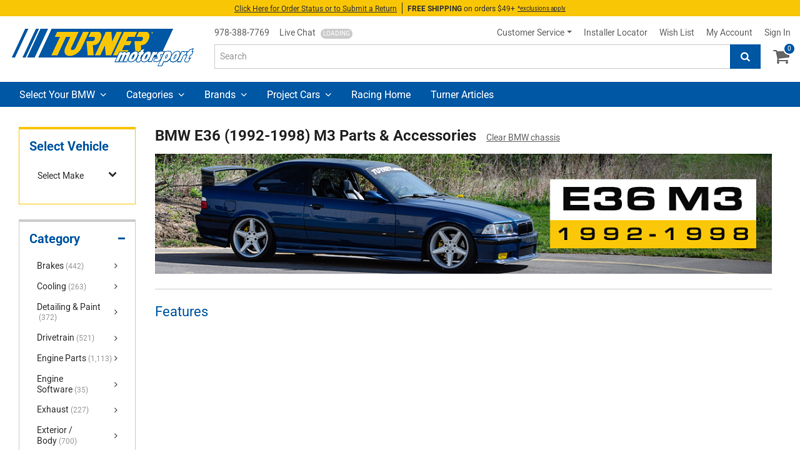Image resolution: width=800 pixels, height=450 pixels.
Task: Go to My Account
Action: point(729,33)
